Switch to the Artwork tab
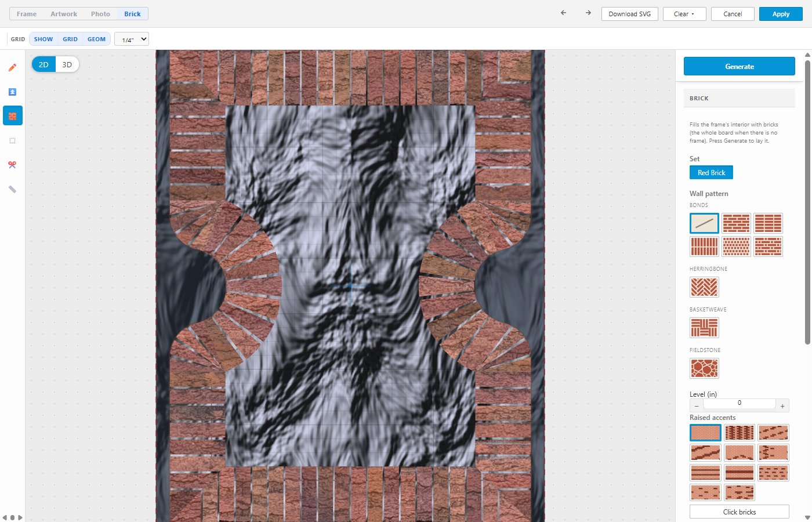The width and height of the screenshot is (812, 522). [x=64, y=14]
